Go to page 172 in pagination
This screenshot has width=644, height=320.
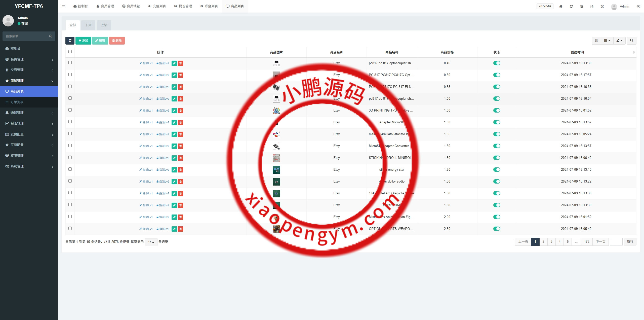point(587,242)
